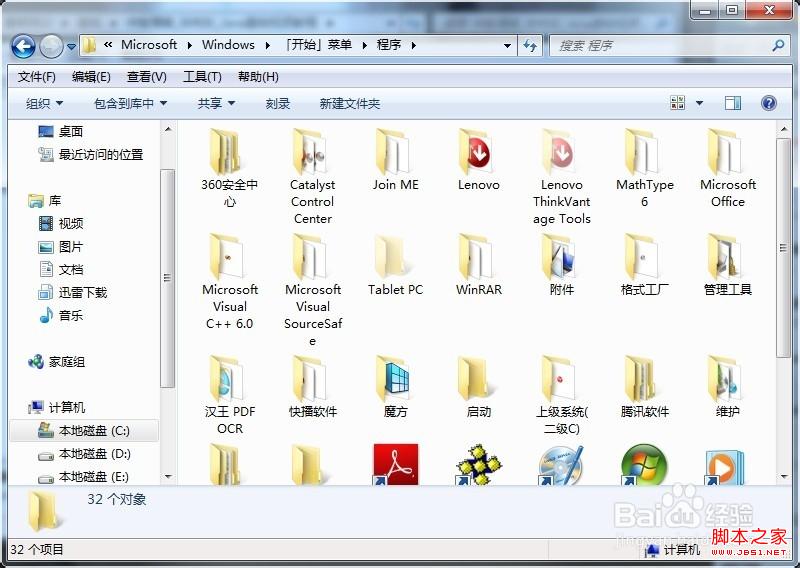Screen dimensions: 800x568
Task: Expand the Microsoft breadcrumb arrow
Action: click(x=190, y=45)
